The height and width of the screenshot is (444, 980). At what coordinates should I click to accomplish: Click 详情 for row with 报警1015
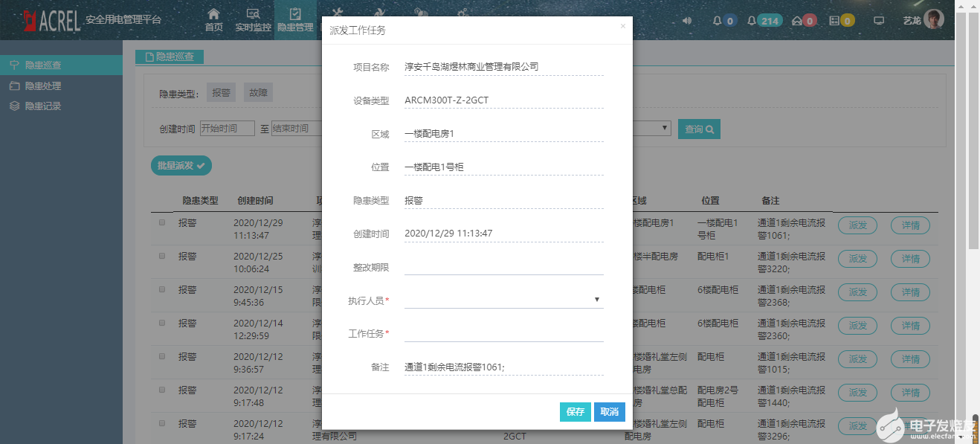(910, 359)
